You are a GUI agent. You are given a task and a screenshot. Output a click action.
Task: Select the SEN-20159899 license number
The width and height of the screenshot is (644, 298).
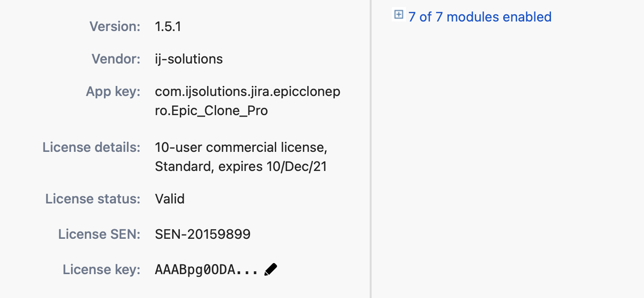click(203, 234)
